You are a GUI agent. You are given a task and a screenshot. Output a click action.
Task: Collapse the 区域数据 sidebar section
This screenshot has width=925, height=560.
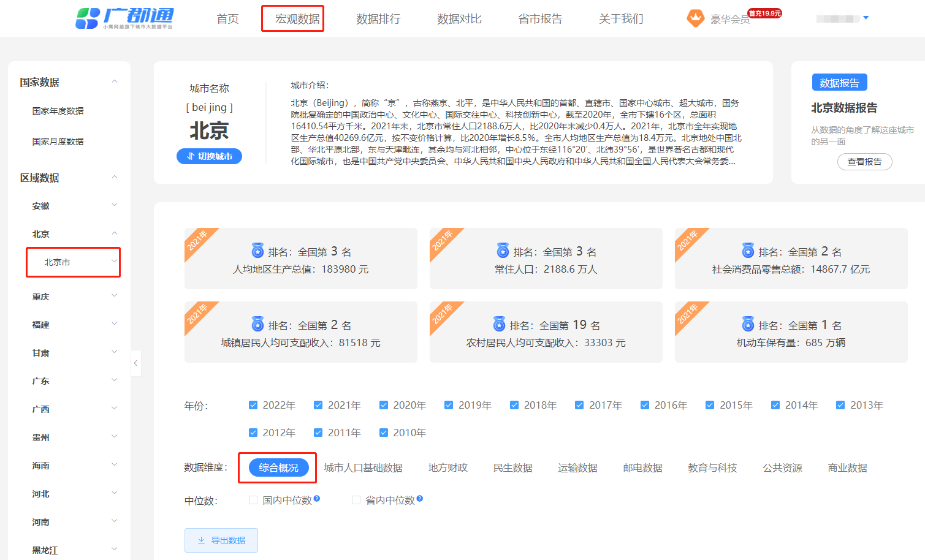114,177
